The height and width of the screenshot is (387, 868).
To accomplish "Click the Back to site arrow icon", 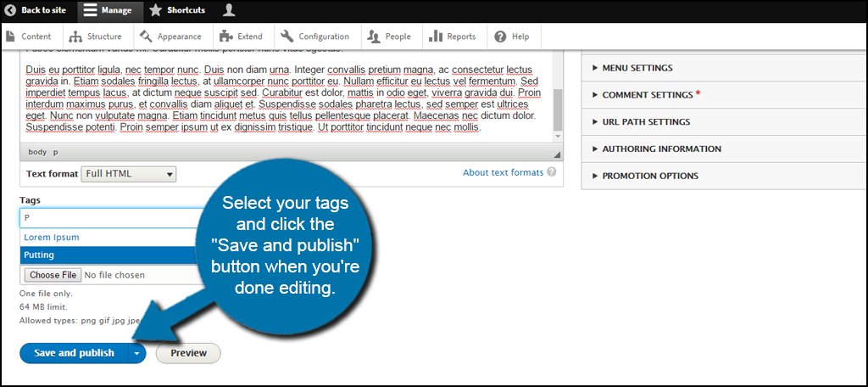I will pyautogui.click(x=10, y=10).
